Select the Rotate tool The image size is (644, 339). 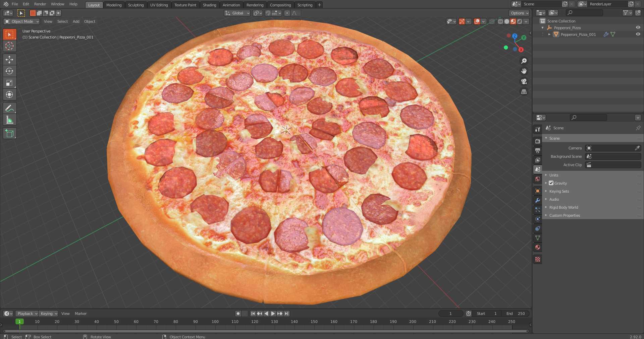[9, 71]
